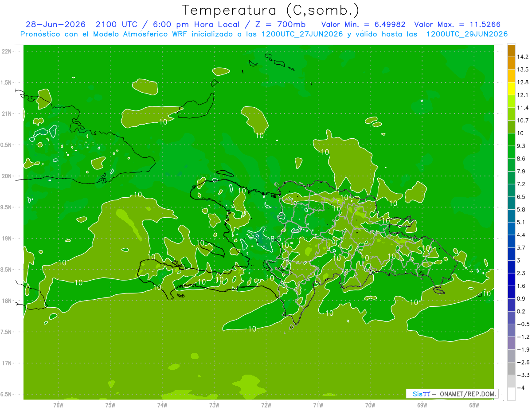Click the blue "Sisπ" logo text
This screenshot has width=532, height=411.
(x=421, y=394)
